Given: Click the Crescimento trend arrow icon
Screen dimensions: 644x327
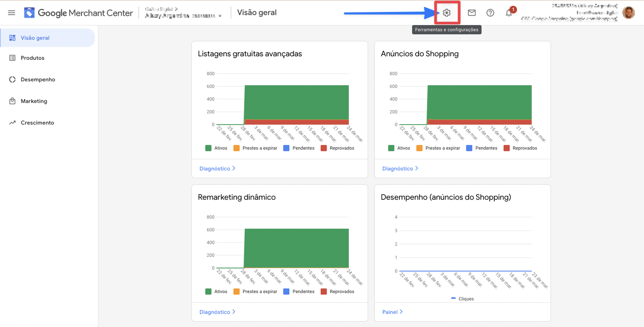Looking at the screenshot, I should coord(13,123).
